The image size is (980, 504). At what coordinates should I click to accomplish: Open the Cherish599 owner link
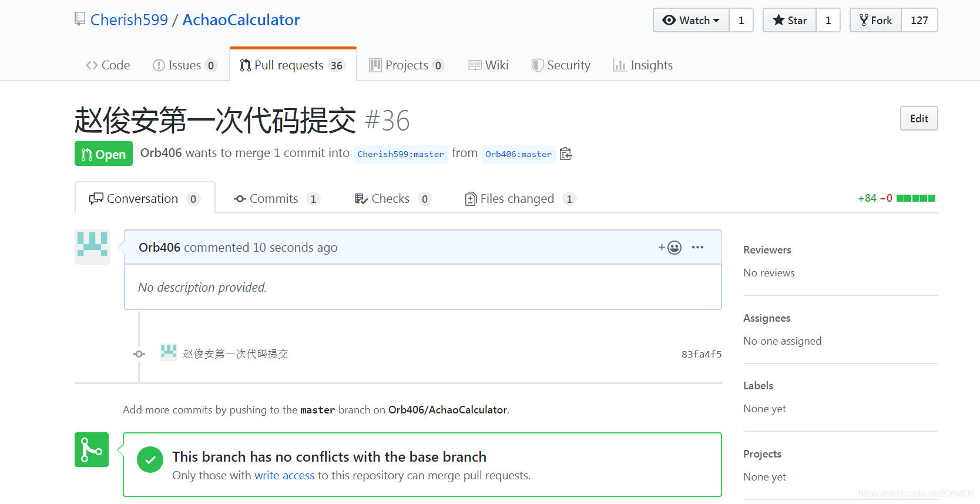point(129,20)
